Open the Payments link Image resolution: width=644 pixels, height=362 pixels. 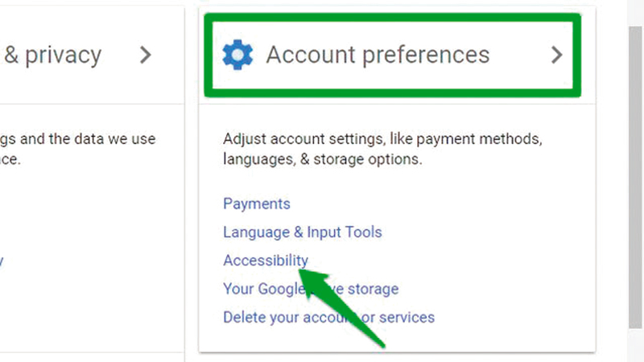click(x=257, y=204)
